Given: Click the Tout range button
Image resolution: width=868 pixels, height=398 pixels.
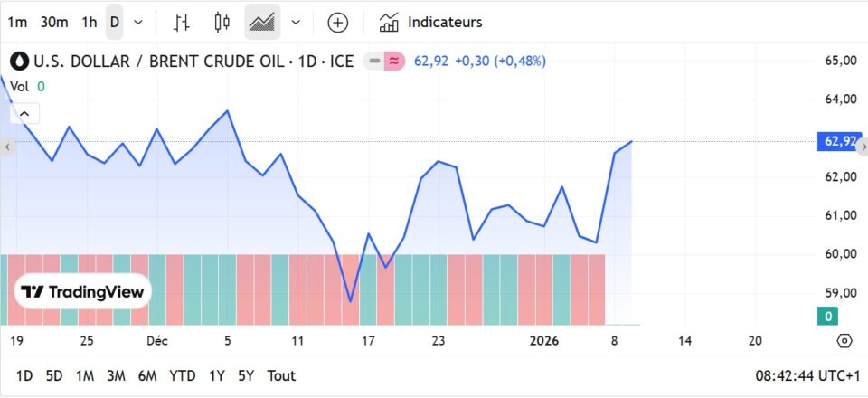Looking at the screenshot, I should coord(281,375).
